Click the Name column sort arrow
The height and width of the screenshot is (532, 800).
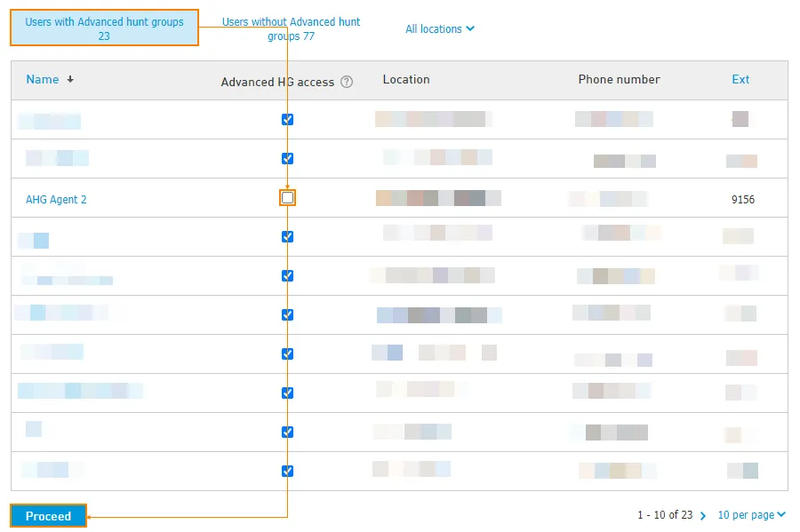pos(70,80)
